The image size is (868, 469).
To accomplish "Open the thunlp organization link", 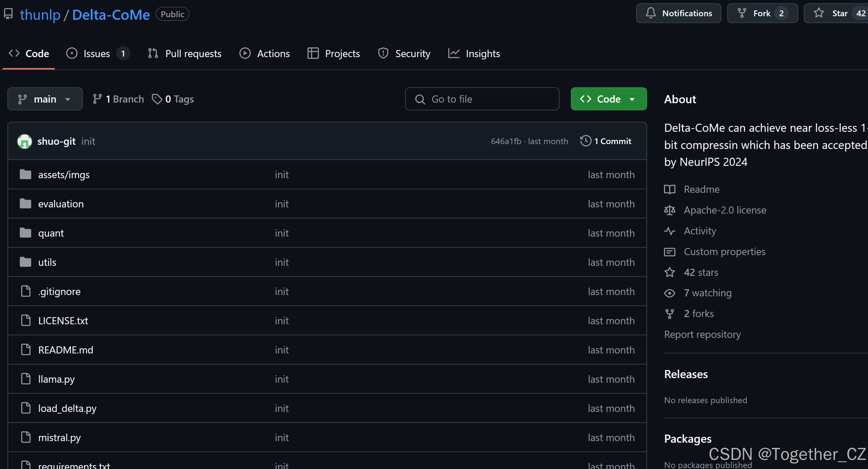I will pos(40,15).
